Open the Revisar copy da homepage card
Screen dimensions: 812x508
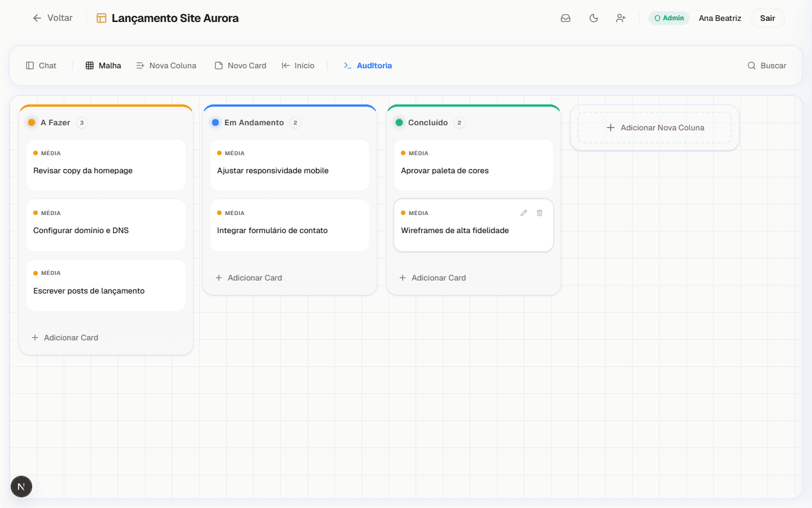[106, 165]
